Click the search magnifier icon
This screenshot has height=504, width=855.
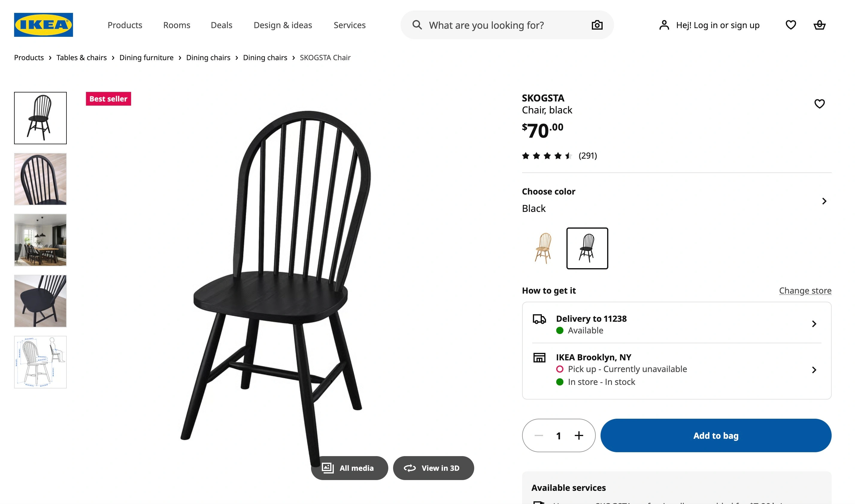pos(417,25)
